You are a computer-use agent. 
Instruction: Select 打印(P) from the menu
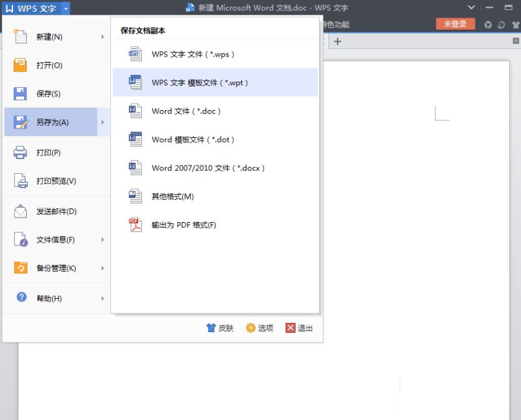pos(56,152)
